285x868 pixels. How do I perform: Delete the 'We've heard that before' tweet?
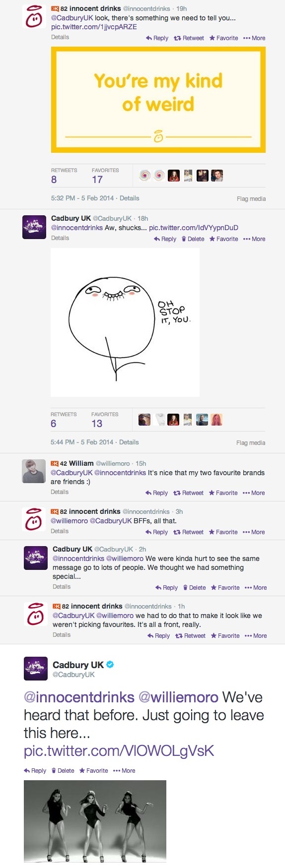[63, 771]
